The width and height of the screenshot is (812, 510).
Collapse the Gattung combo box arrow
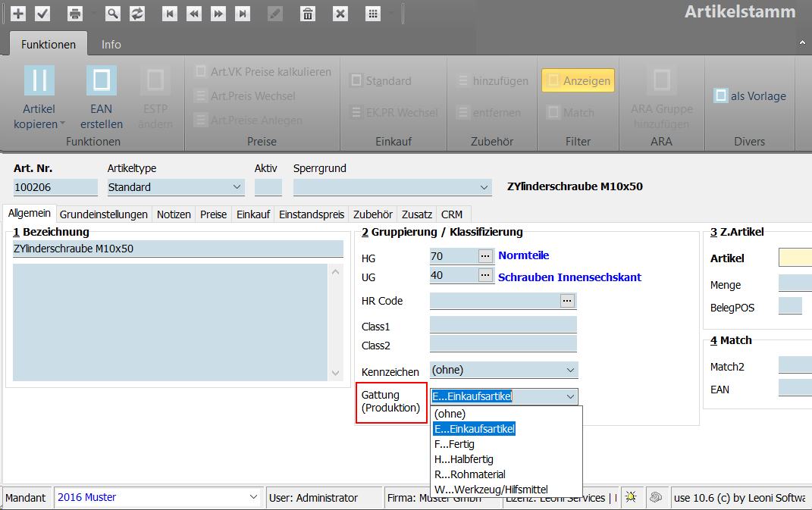pyautogui.click(x=570, y=396)
